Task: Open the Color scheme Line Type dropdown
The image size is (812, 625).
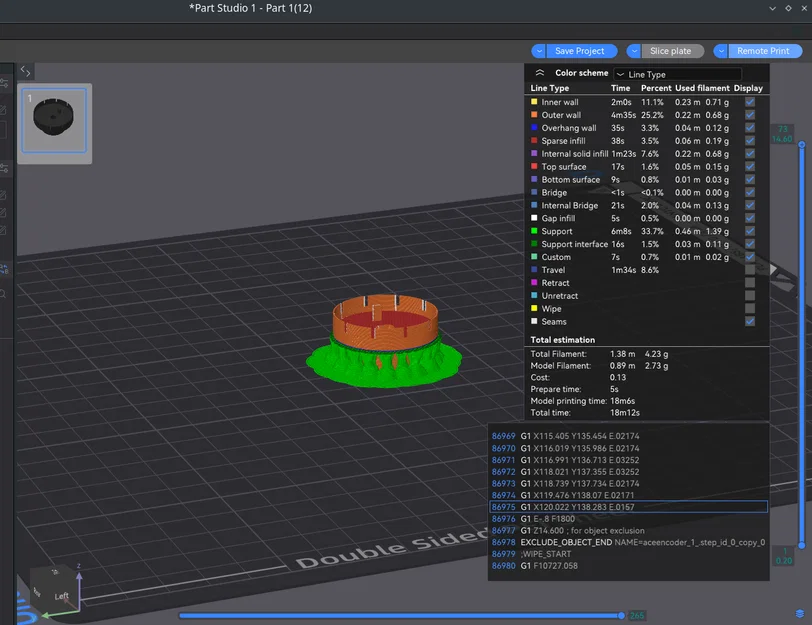Action: pyautogui.click(x=677, y=74)
